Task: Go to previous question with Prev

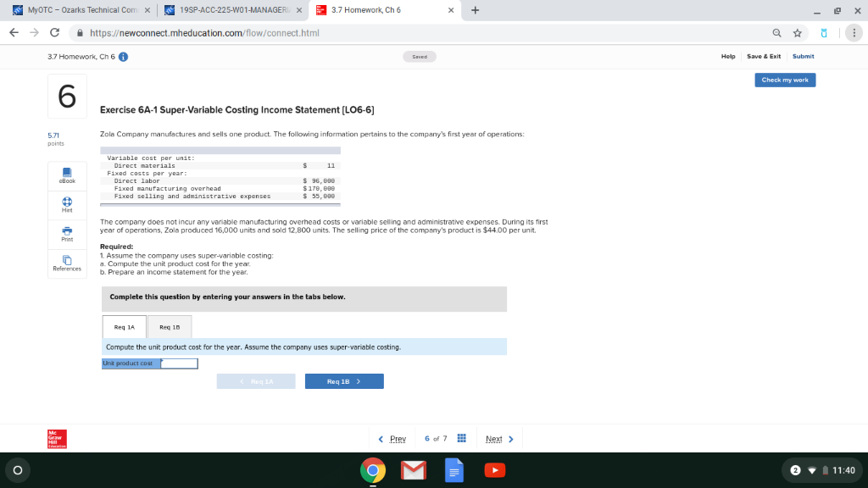Action: tap(392, 439)
